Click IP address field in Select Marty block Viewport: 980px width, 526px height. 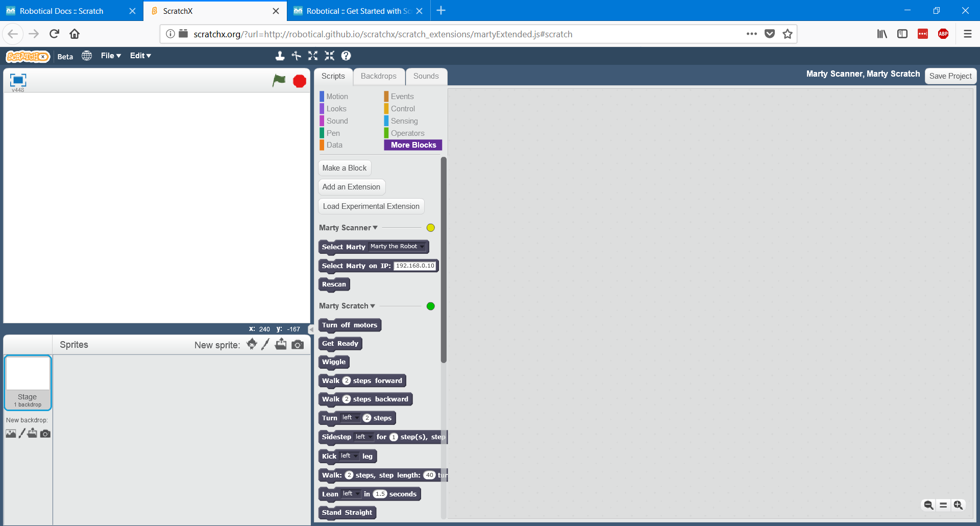click(415, 266)
